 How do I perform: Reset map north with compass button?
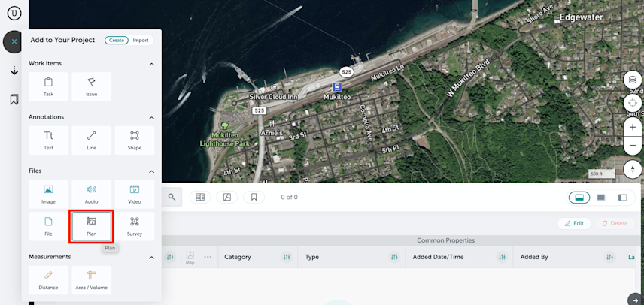coord(633,169)
